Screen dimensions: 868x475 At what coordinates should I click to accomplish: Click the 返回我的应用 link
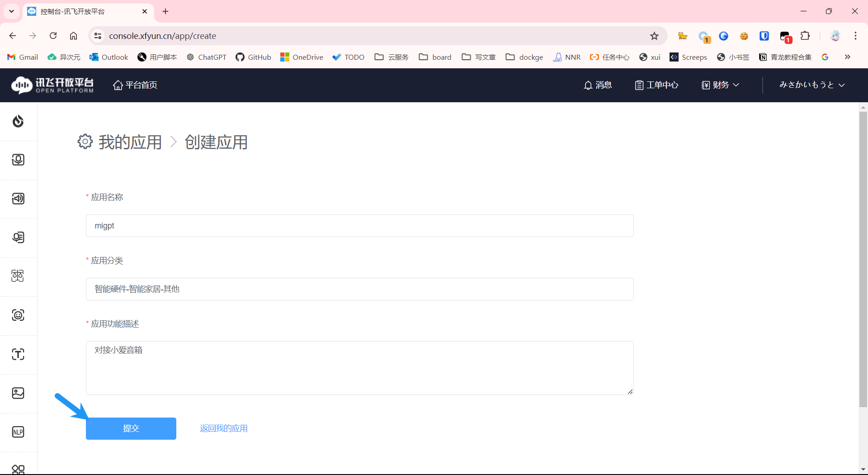[223, 428]
